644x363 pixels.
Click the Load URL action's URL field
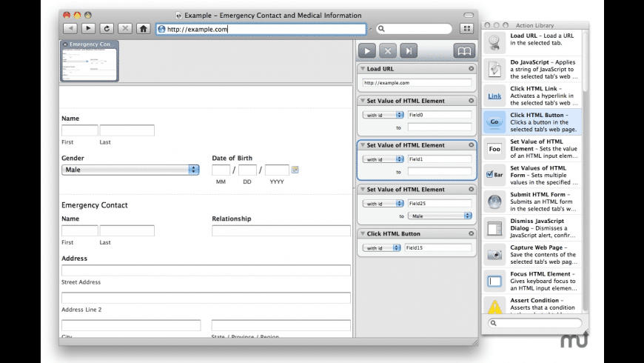pos(417,83)
